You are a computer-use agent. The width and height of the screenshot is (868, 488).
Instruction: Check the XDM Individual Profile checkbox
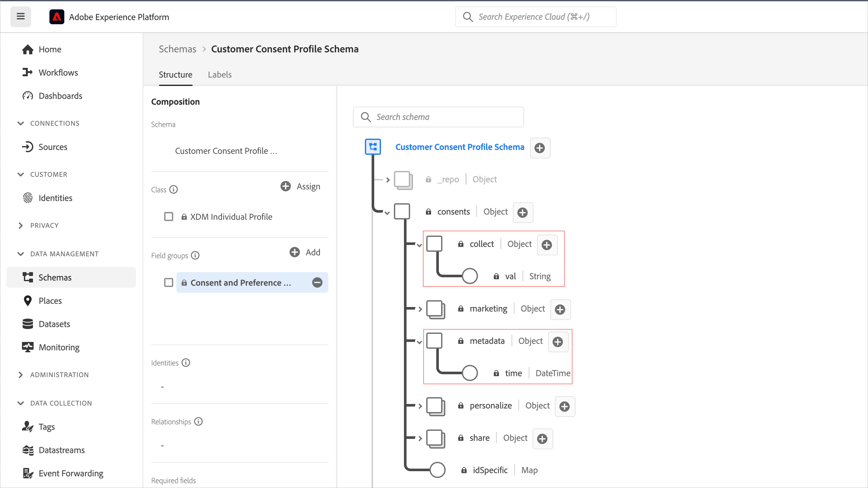pyautogui.click(x=168, y=216)
